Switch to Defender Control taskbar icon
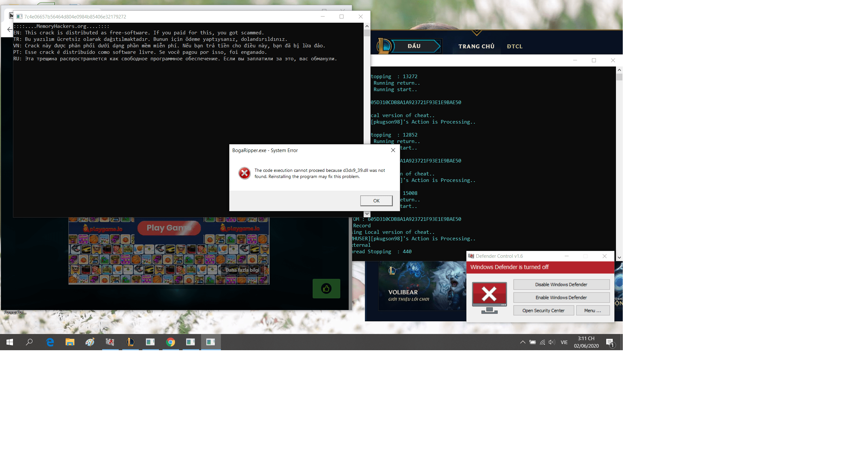The image size is (868, 465). [110, 342]
